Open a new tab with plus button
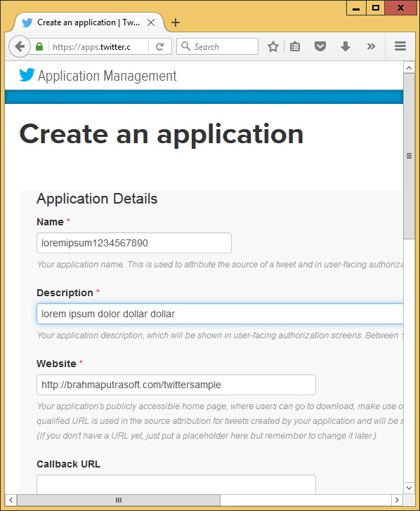Viewport: 420px width, 511px height. click(x=176, y=22)
